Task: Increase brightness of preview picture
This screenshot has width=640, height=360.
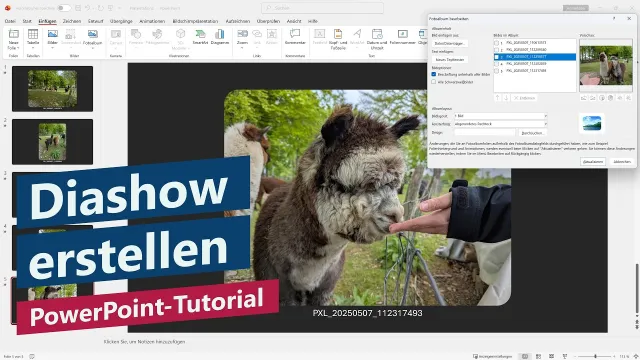Action: click(620, 98)
